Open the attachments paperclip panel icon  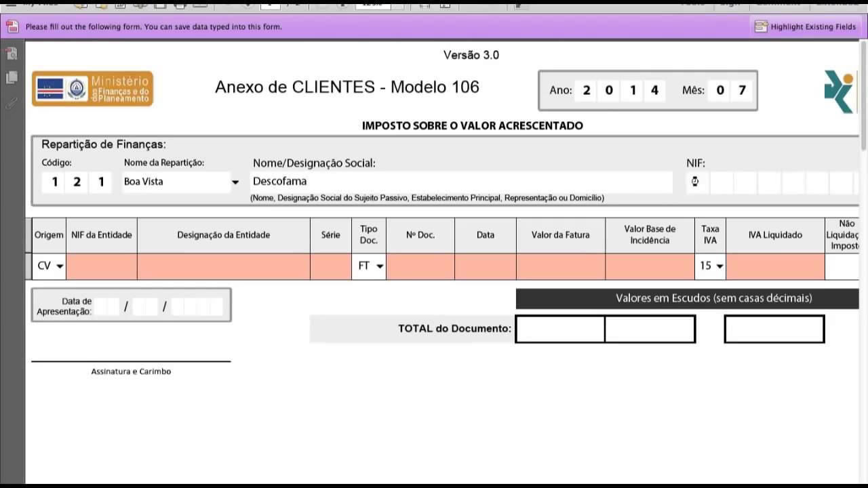pyautogui.click(x=12, y=103)
